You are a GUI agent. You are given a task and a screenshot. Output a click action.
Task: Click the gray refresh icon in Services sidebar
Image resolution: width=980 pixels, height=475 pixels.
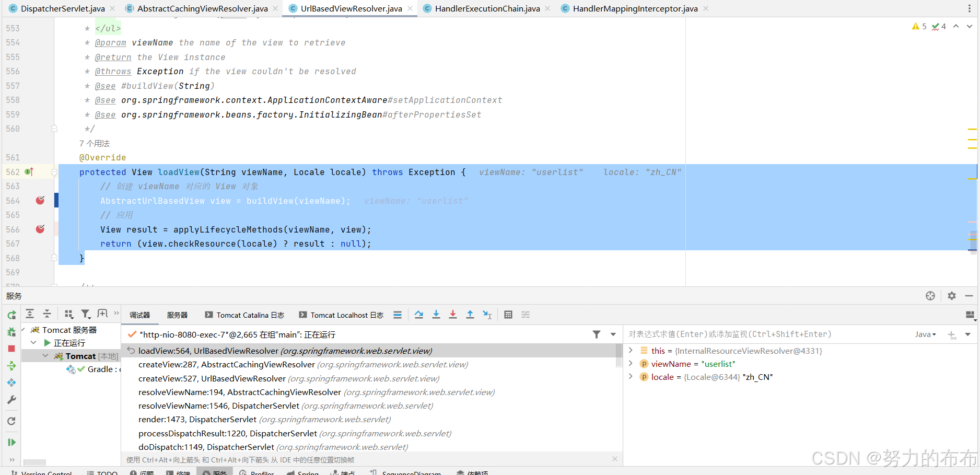[11, 421]
